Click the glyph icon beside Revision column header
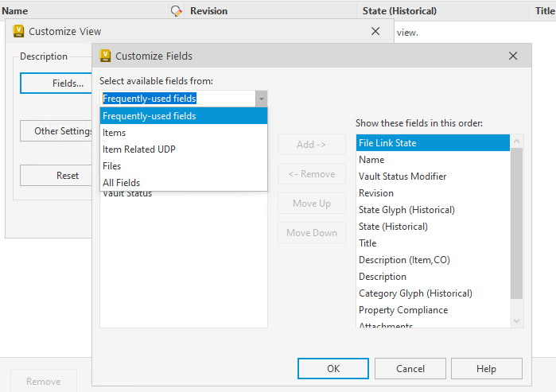This screenshot has width=556, height=392. pyautogui.click(x=177, y=11)
